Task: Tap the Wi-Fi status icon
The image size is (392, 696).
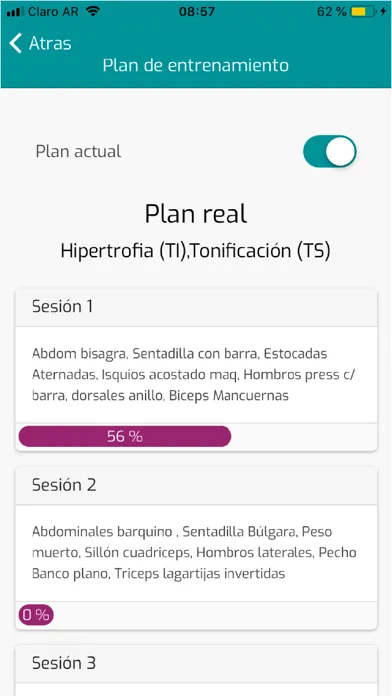Action: pyautogui.click(x=92, y=12)
